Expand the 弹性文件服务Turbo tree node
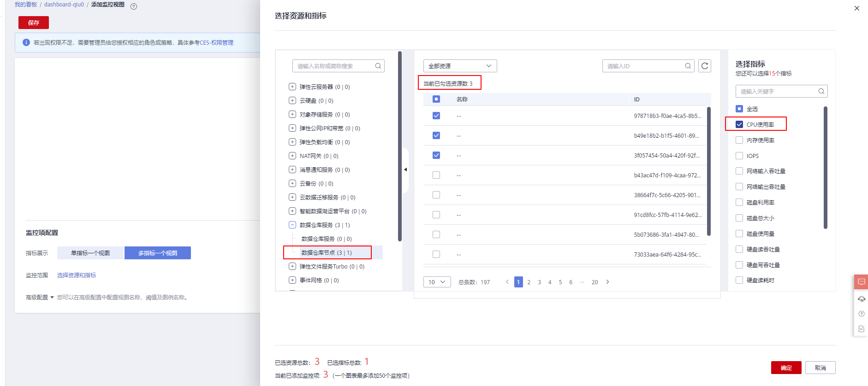This screenshot has height=386, width=868. (x=292, y=266)
